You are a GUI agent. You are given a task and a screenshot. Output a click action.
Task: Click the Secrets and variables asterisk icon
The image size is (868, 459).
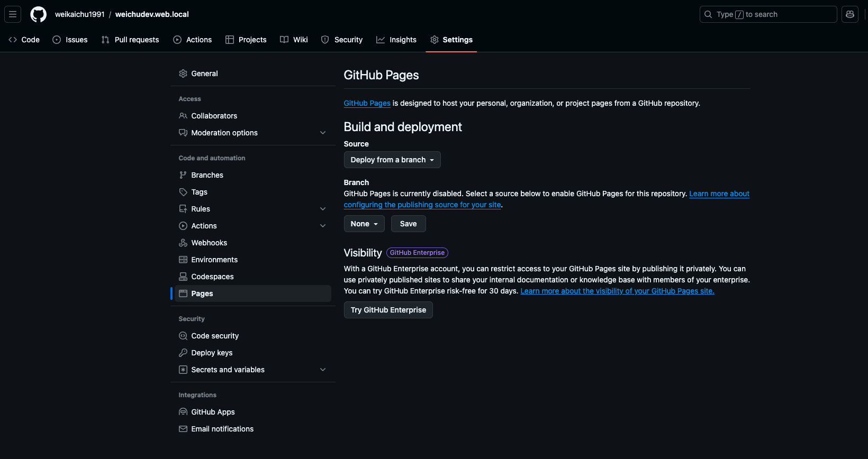(183, 370)
